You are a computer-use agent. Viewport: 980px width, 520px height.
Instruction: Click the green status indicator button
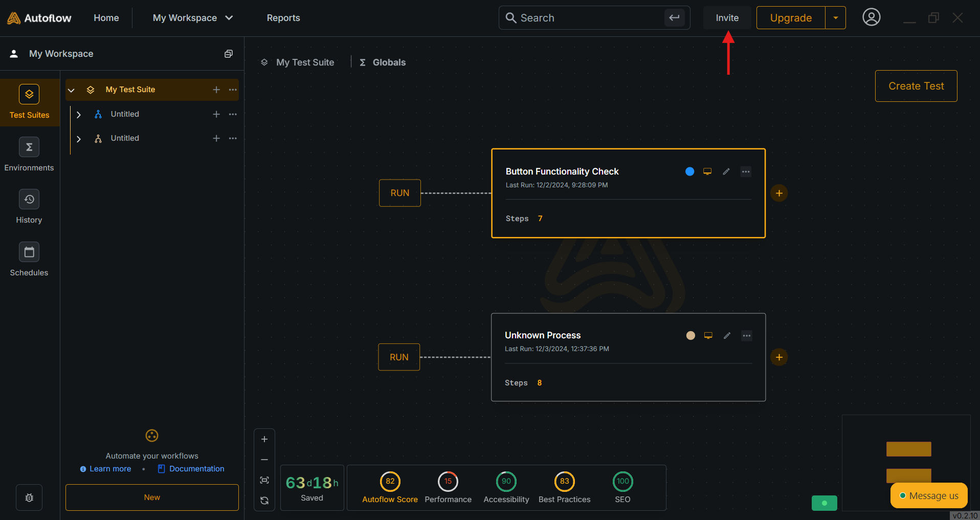click(x=824, y=503)
